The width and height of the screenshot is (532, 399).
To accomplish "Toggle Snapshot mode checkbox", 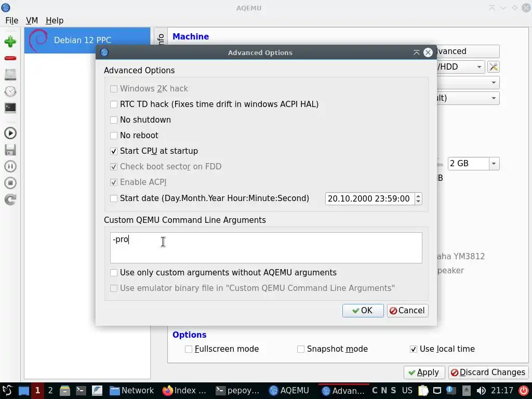I will [301, 349].
